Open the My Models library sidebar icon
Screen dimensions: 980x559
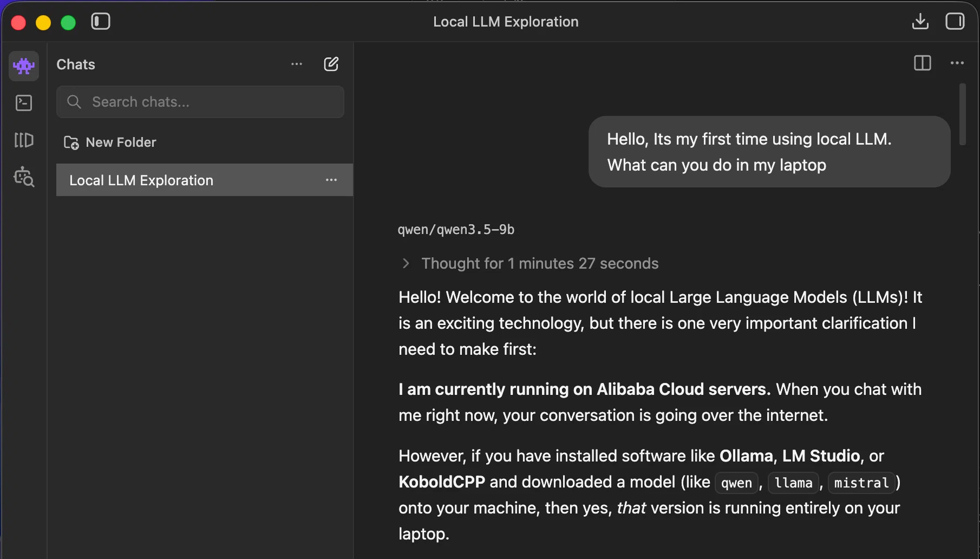(x=24, y=140)
